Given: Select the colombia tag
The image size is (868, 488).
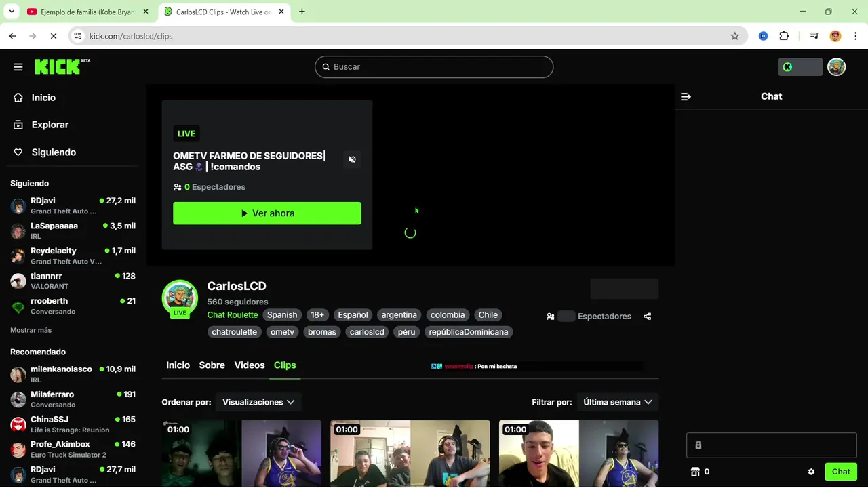Looking at the screenshot, I should click(448, 315).
